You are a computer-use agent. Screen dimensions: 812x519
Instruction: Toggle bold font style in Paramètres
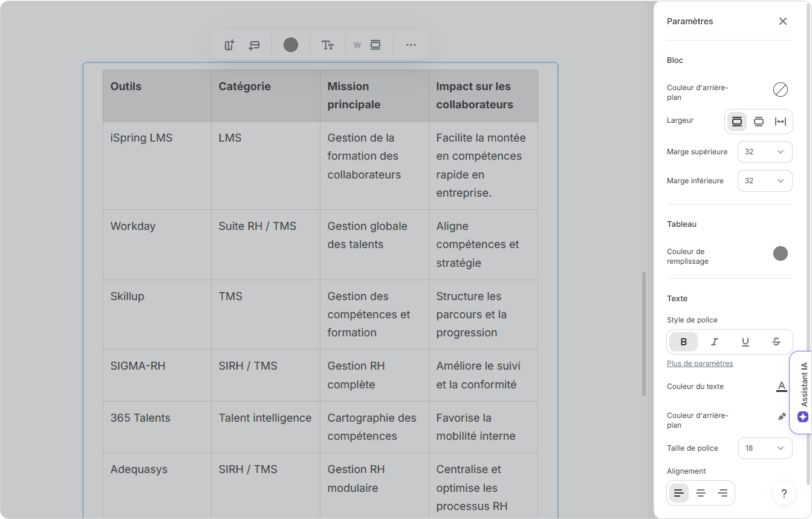(x=683, y=342)
